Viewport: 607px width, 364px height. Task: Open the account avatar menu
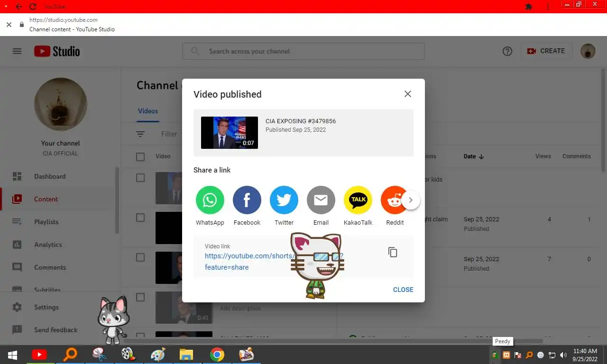(588, 51)
